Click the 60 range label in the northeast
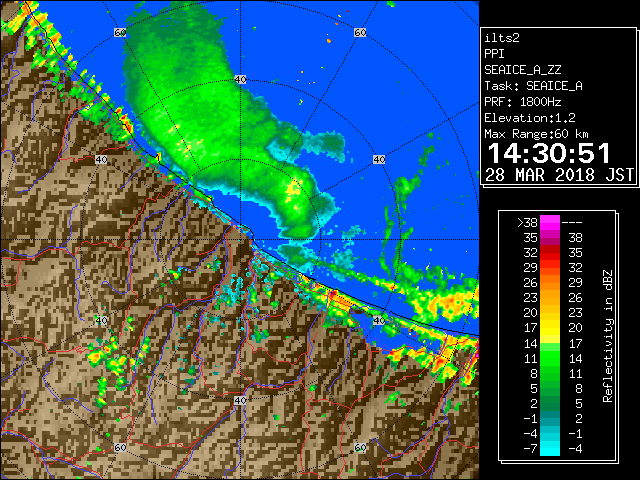640x480 pixels. coord(360,32)
